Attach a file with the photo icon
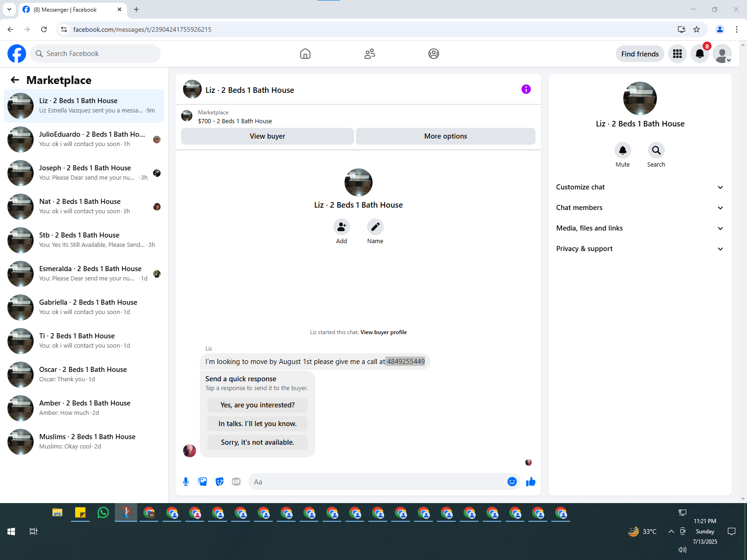Screen dimensions: 747x560 203,482
